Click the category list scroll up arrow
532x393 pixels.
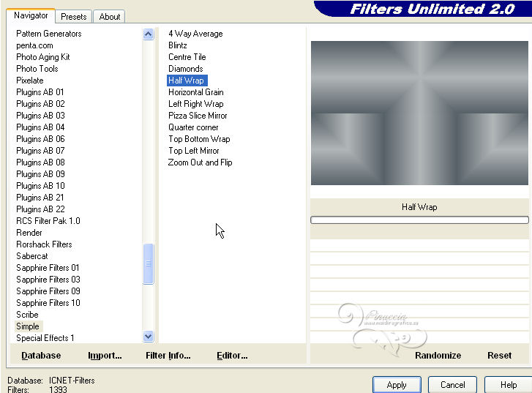click(149, 34)
